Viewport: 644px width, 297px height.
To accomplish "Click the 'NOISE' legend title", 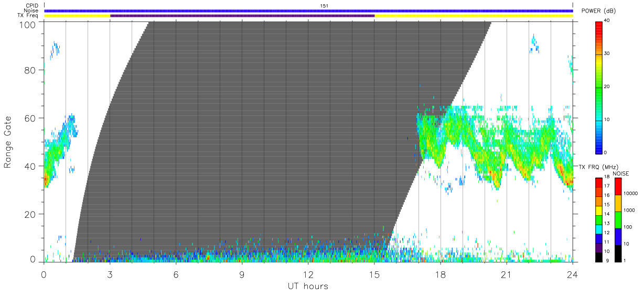I will 621,173.
